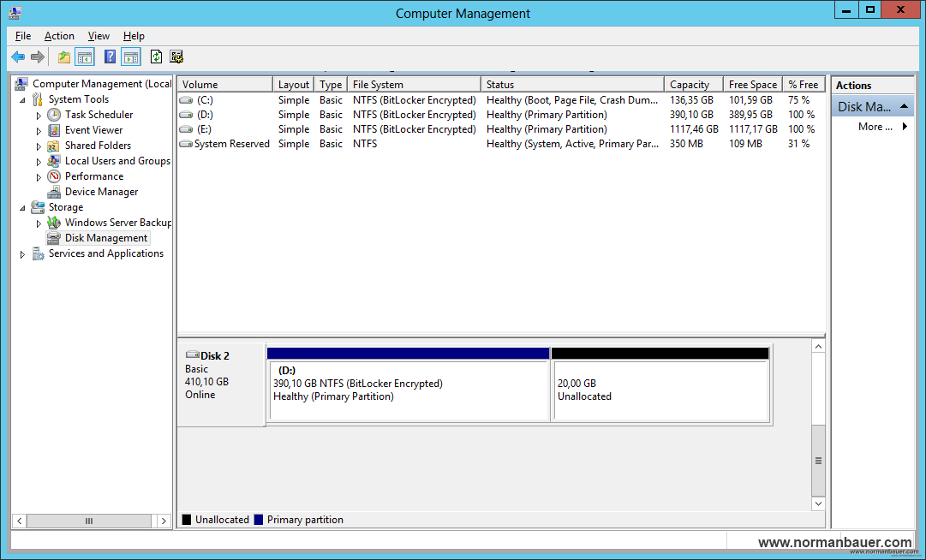Expand the Task Scheduler node

(x=39, y=116)
